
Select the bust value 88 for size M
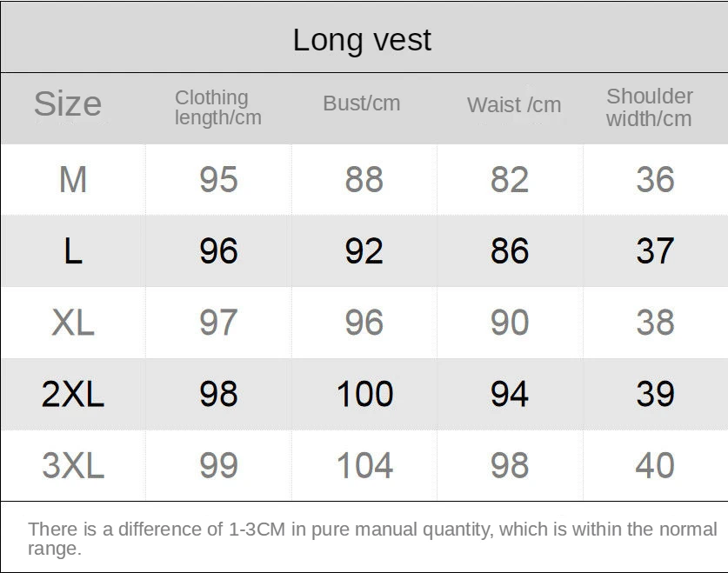pos(364,180)
